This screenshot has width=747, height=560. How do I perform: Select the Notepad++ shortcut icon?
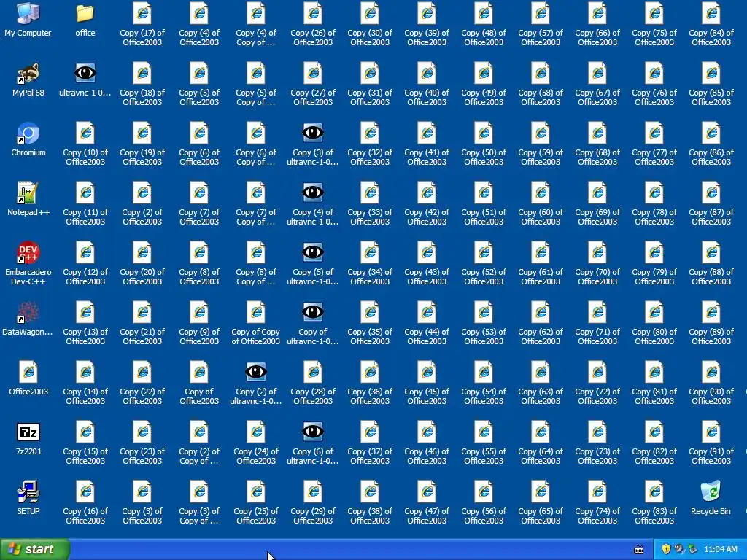point(28,192)
